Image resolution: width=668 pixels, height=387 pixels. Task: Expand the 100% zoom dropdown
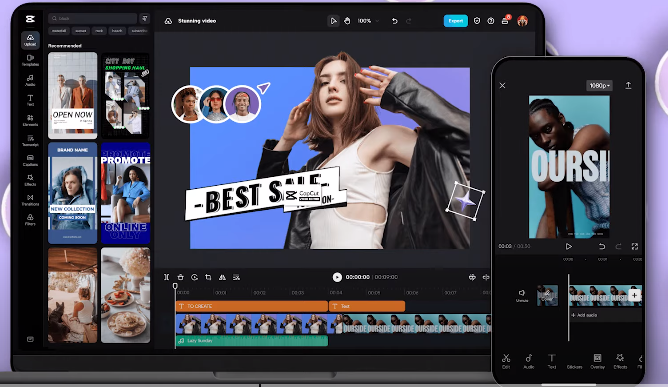[368, 20]
